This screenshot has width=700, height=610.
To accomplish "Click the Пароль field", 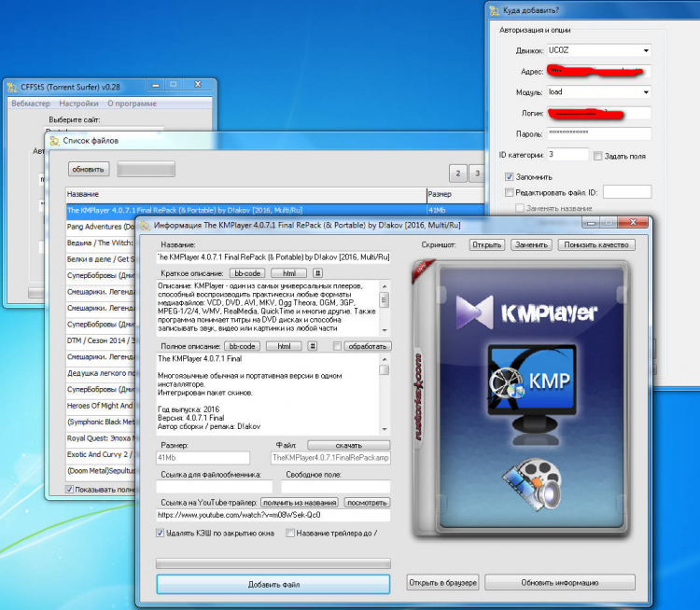I will click(x=598, y=133).
